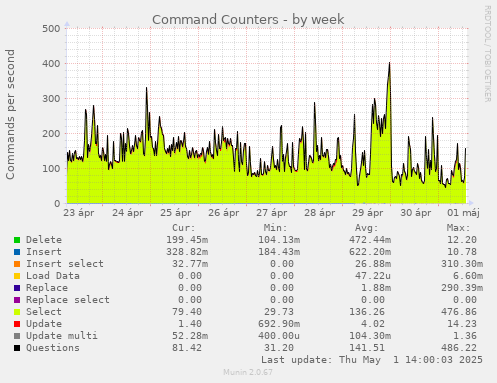This screenshot has height=383, width=497.
Task: Click the dark blue Replace legend swatch
Action: [17, 288]
